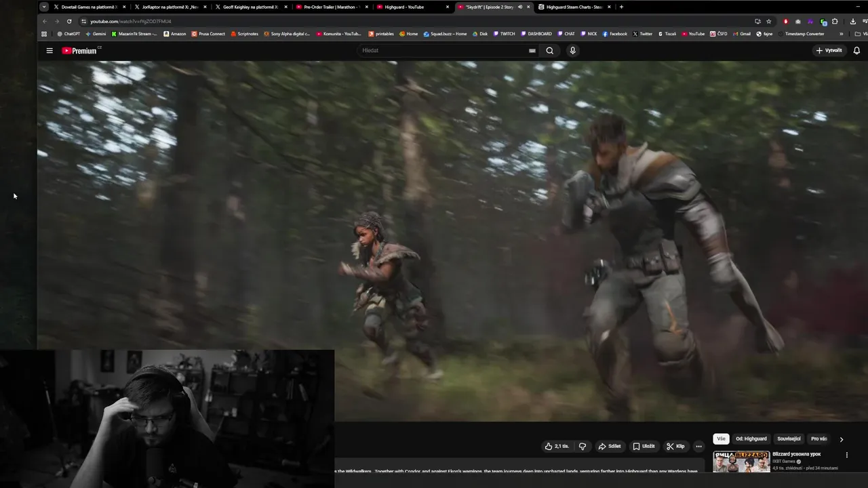Viewport: 868px width, 488px height.
Task: Open Timestamp Converter bookmark
Action: (x=802, y=34)
